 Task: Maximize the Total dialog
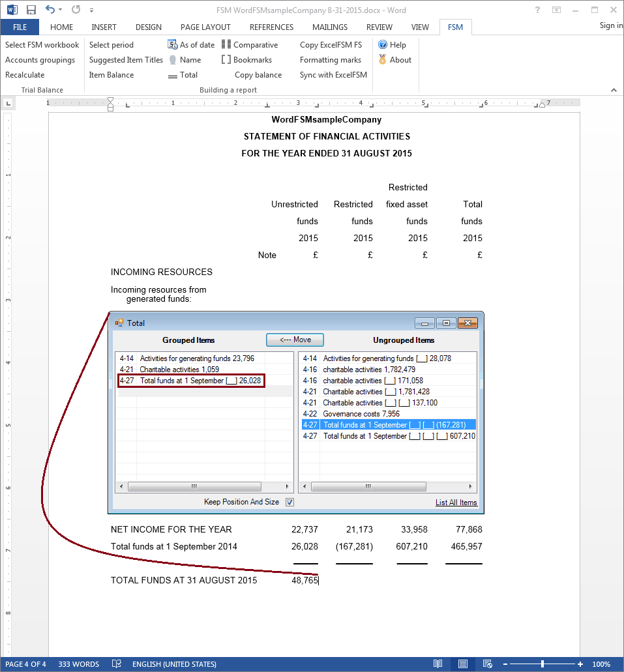(446, 323)
